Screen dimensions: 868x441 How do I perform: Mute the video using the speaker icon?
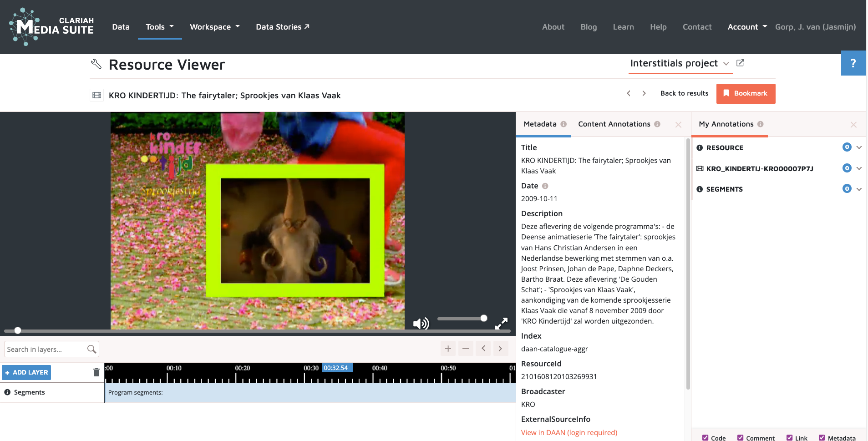tap(421, 324)
